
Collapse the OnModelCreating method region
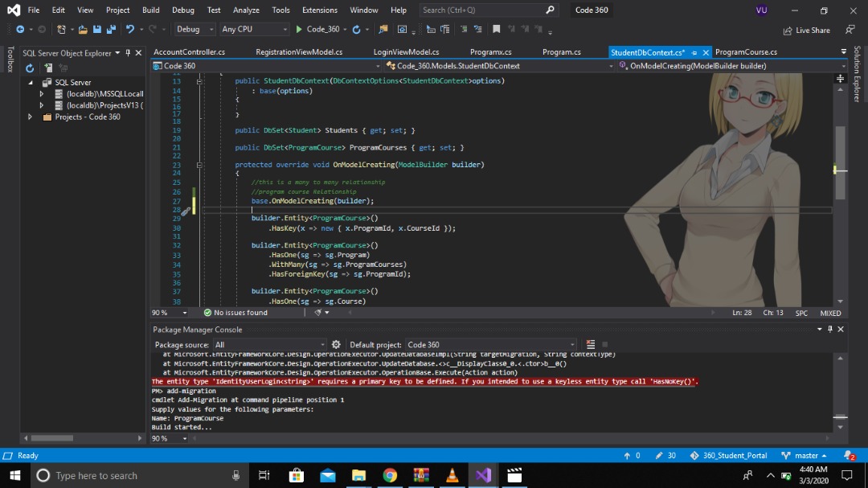199,164
